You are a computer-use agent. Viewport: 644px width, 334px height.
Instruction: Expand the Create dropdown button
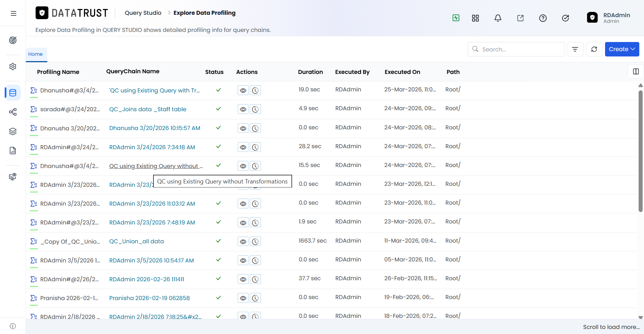(x=622, y=49)
